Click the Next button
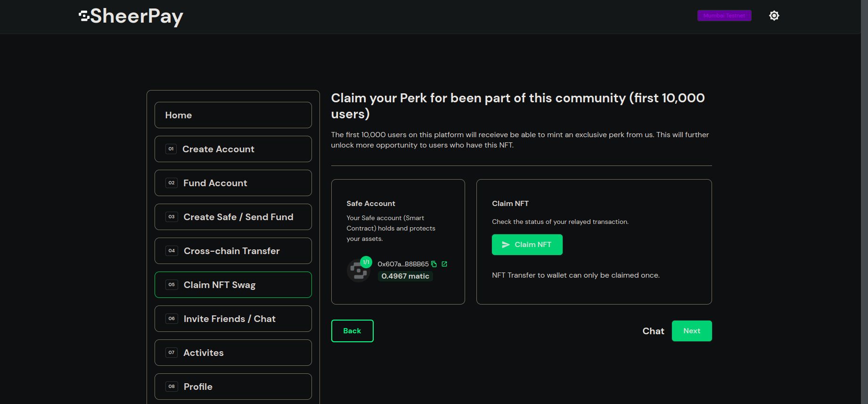 pos(691,331)
